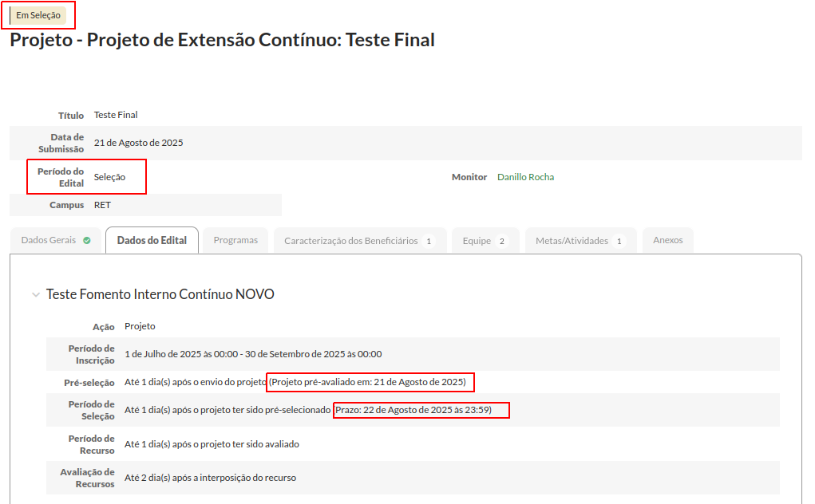The height and width of the screenshot is (504, 815).
Task: Click the Período de Inscrição date range
Action: coord(253,354)
